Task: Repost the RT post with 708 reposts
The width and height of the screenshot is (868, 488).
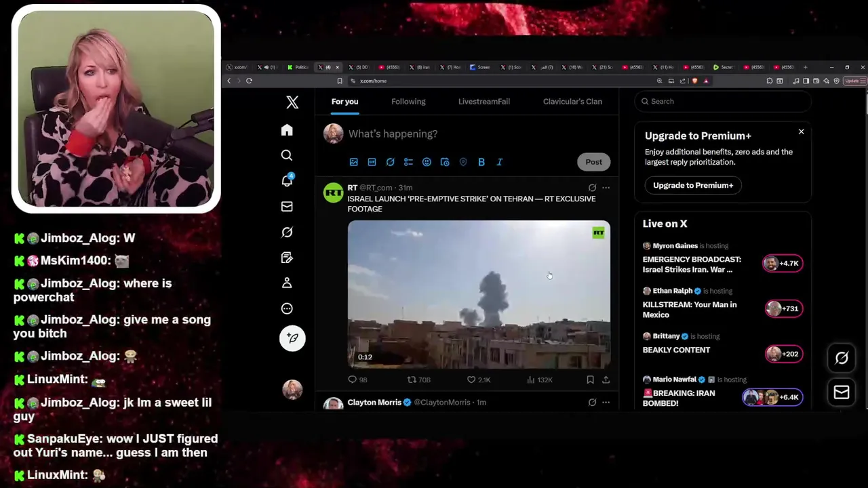Action: pyautogui.click(x=418, y=380)
